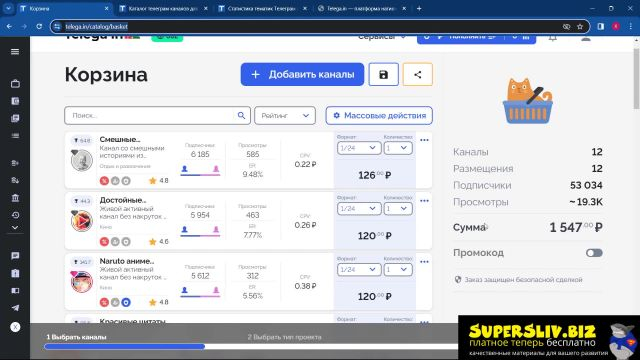Screen dimensions: 640x360
Task: Open Chrome three-dots menu
Action: tap(631, 27)
